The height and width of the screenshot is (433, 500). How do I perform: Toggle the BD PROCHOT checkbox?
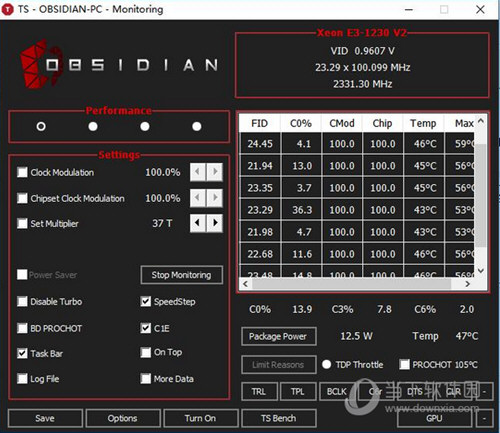pos(22,328)
